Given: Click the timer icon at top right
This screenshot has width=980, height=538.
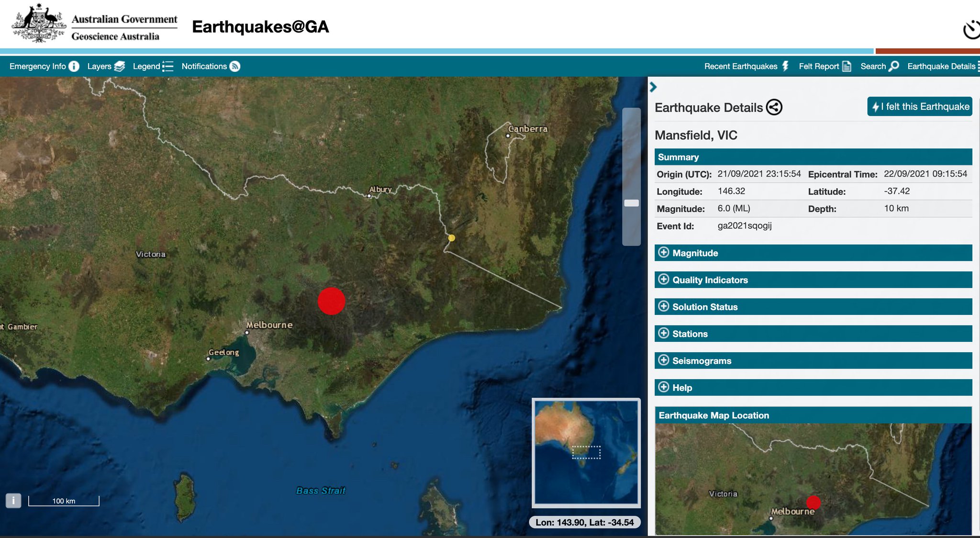Looking at the screenshot, I should [x=971, y=30].
